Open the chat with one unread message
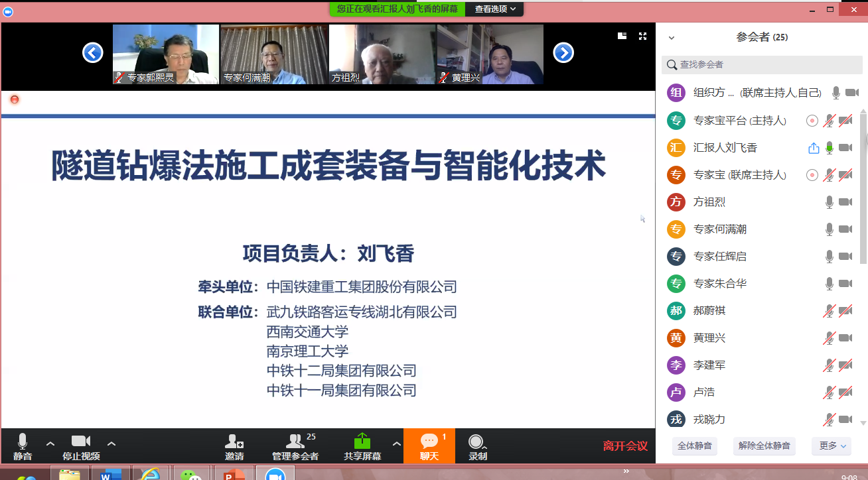The width and height of the screenshot is (868, 480). pos(429,442)
